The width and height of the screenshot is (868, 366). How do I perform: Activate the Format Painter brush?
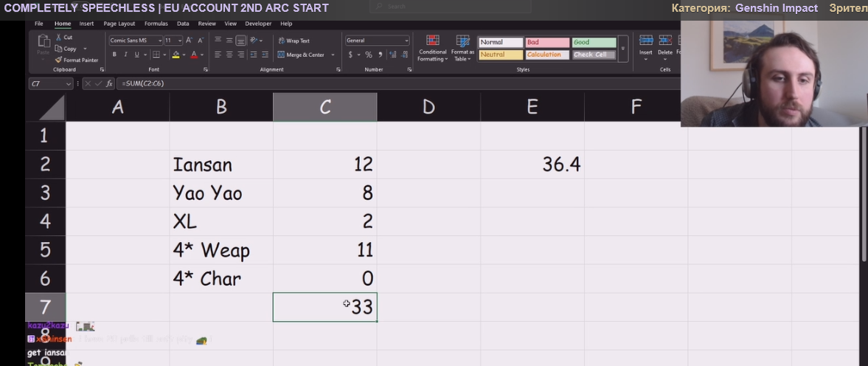77,60
